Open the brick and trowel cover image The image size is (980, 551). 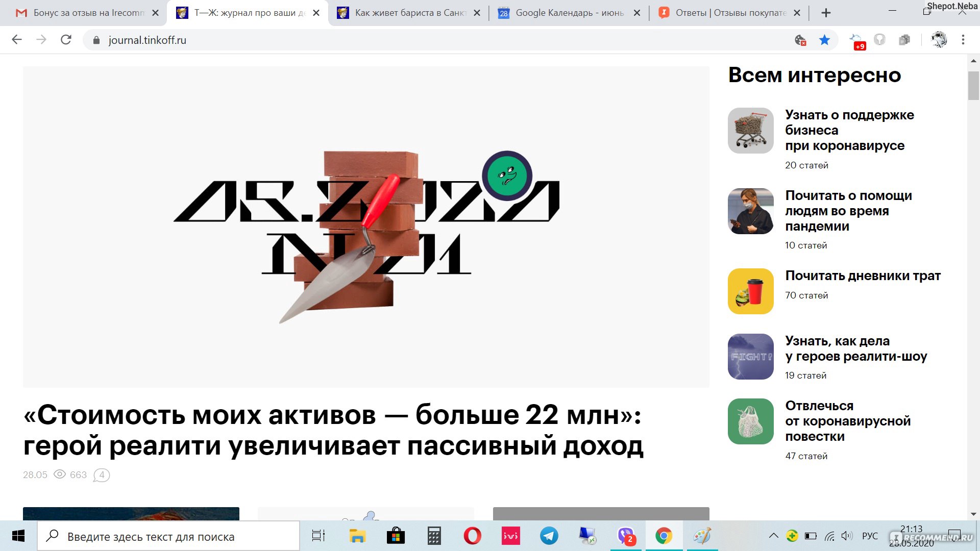click(366, 227)
